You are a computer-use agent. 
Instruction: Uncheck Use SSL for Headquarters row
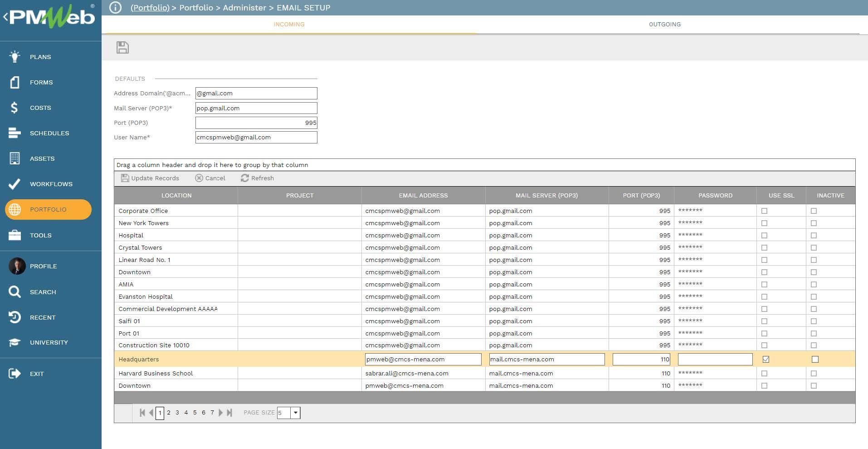pos(766,359)
